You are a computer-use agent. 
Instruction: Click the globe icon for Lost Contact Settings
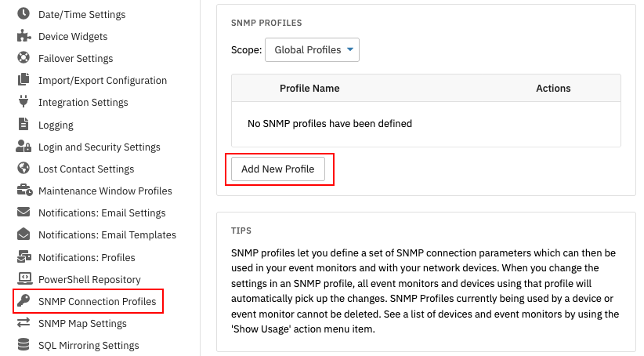pyautogui.click(x=24, y=168)
